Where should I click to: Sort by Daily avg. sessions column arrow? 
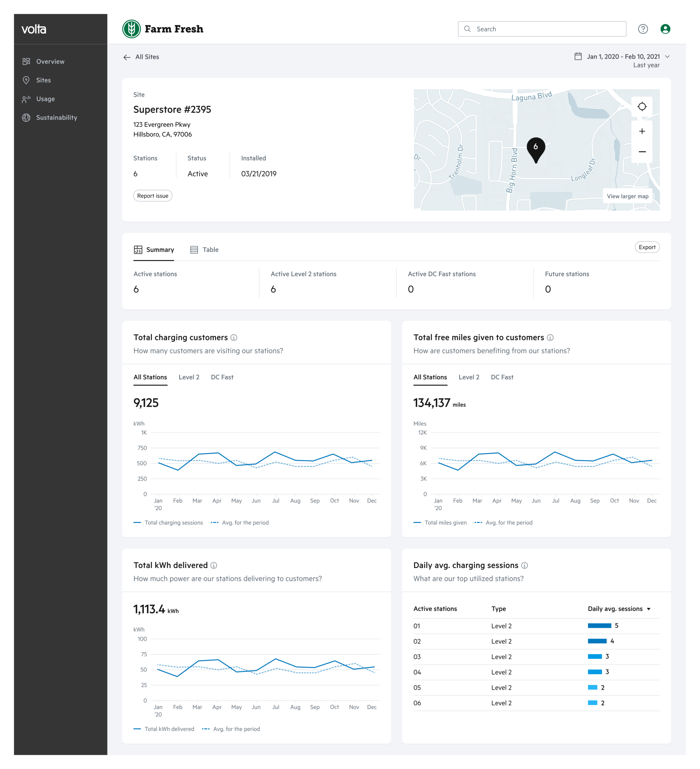(649, 609)
